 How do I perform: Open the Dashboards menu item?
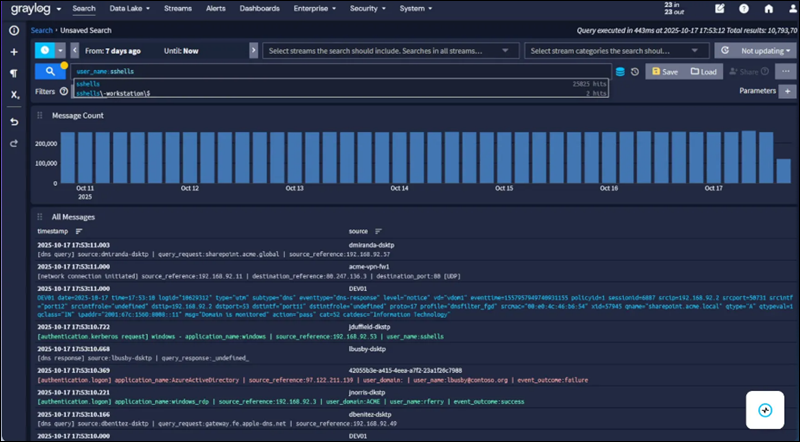259,9
